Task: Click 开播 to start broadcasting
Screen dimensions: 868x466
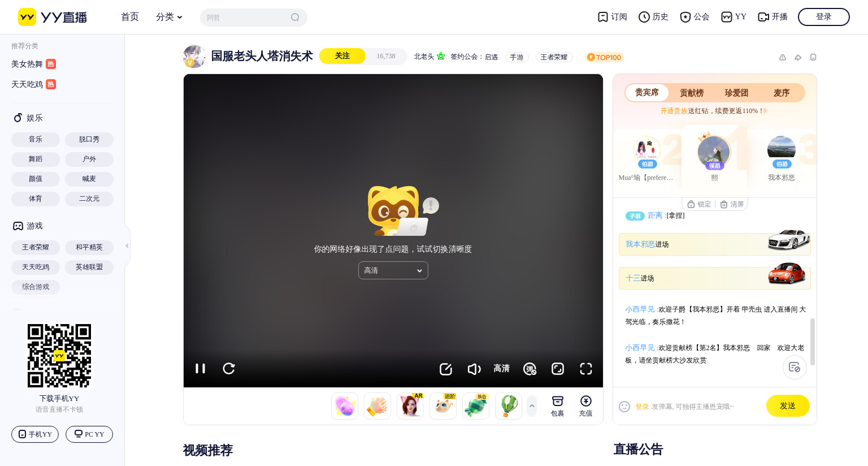Action: coord(772,17)
